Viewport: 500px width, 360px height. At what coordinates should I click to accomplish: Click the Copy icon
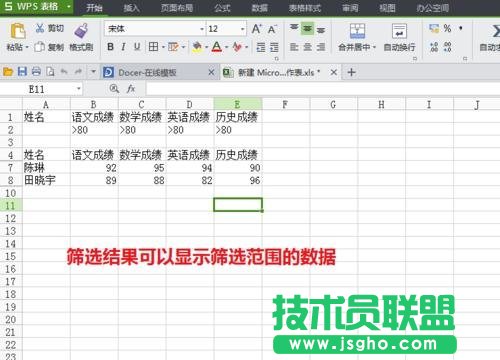[39, 47]
